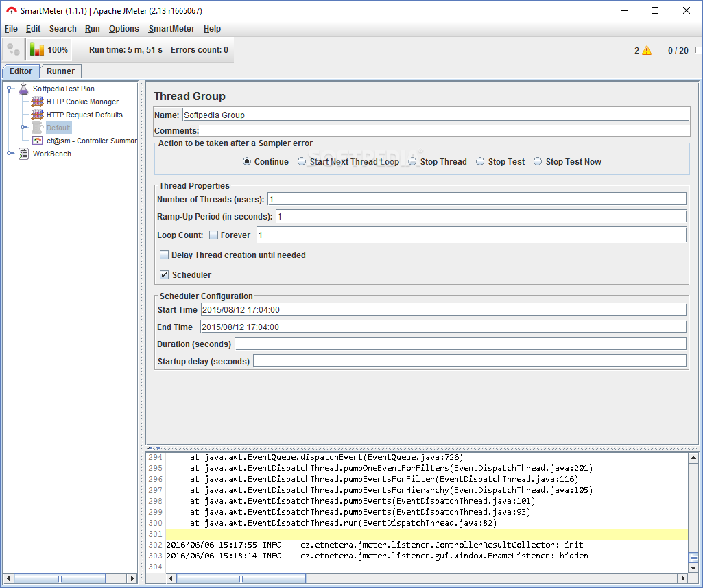Image resolution: width=703 pixels, height=588 pixels.
Task: Select HTTP Request Defaults tree item
Action: (84, 115)
